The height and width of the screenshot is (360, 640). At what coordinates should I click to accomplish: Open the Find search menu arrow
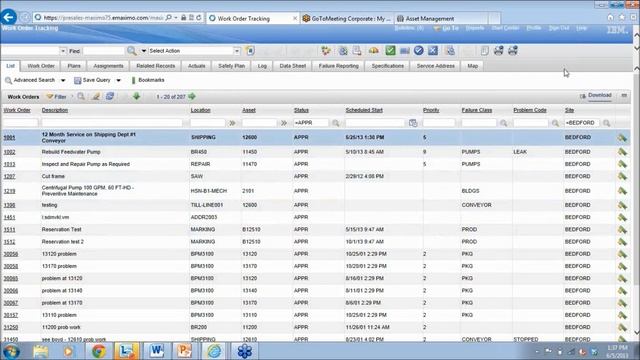144,51
